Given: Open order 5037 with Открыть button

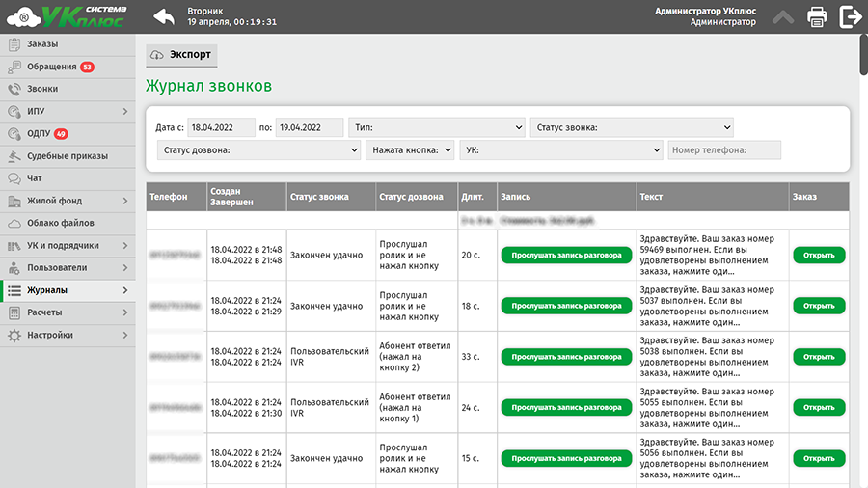Looking at the screenshot, I should pos(819,306).
